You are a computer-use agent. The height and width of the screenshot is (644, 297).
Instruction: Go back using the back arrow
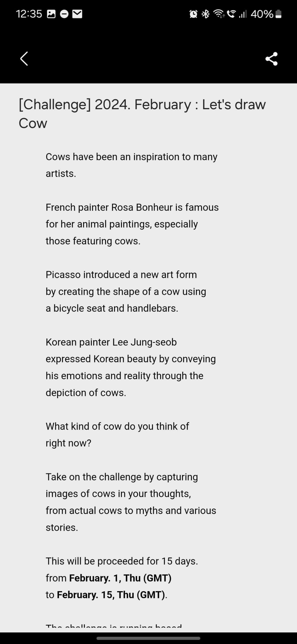point(24,59)
